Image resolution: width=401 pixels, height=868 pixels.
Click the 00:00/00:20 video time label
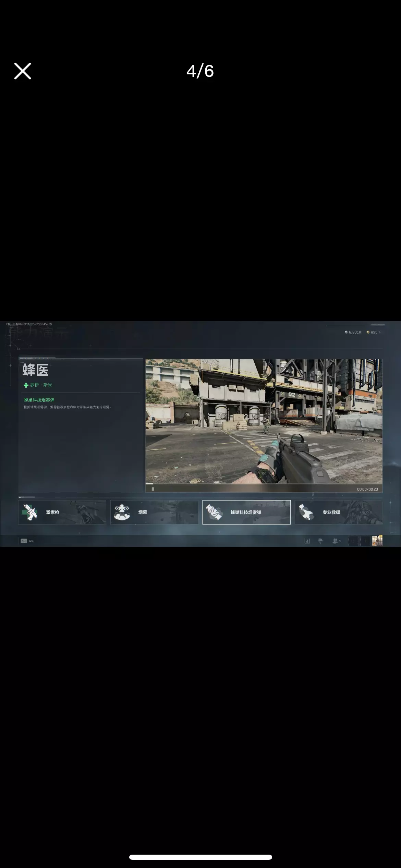367,489
